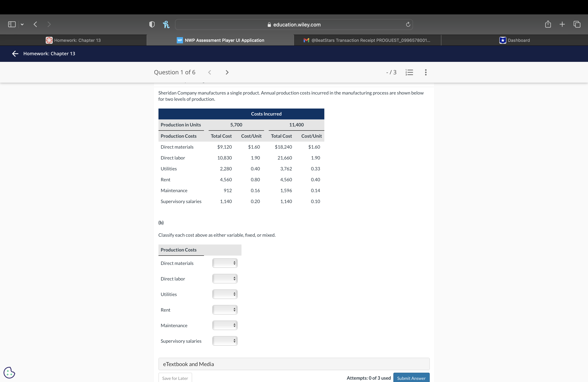The height and width of the screenshot is (382, 588).
Task: Click the Submit Answer button
Action: tap(411, 378)
